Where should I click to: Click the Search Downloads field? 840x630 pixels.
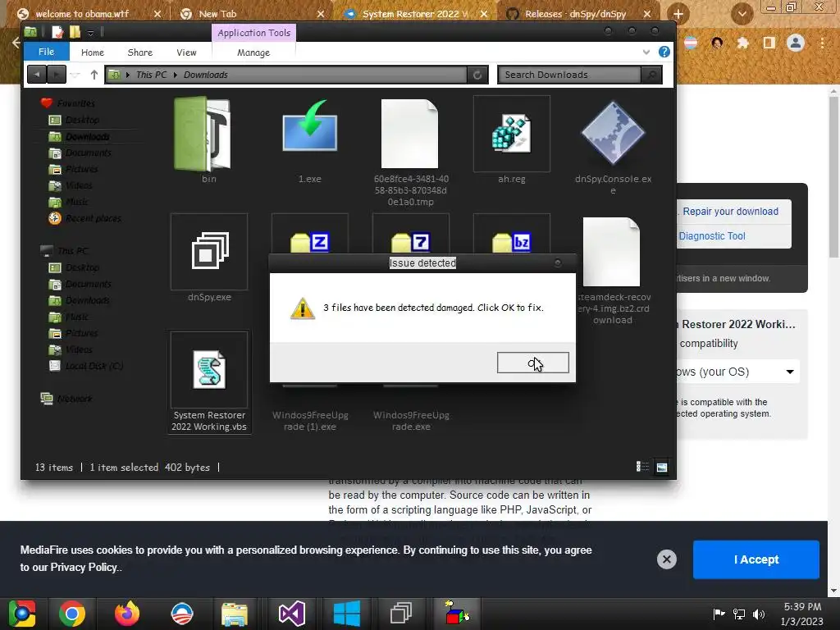[x=569, y=75]
